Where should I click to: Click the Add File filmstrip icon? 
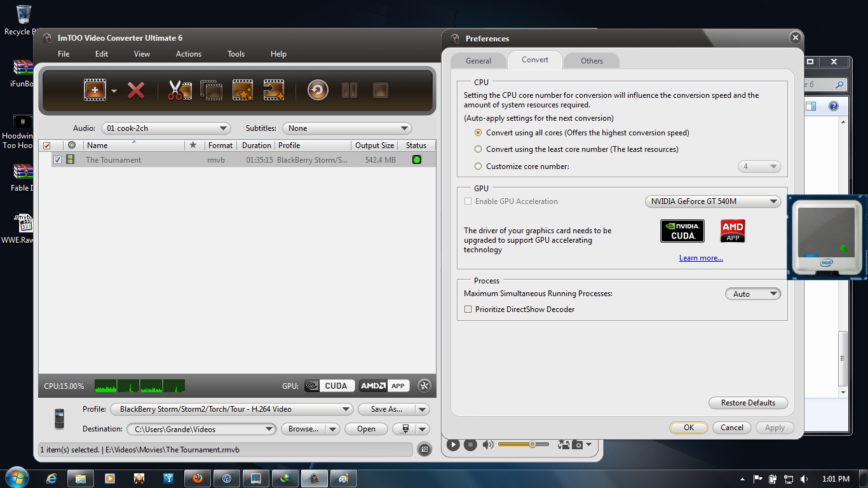pos(95,90)
